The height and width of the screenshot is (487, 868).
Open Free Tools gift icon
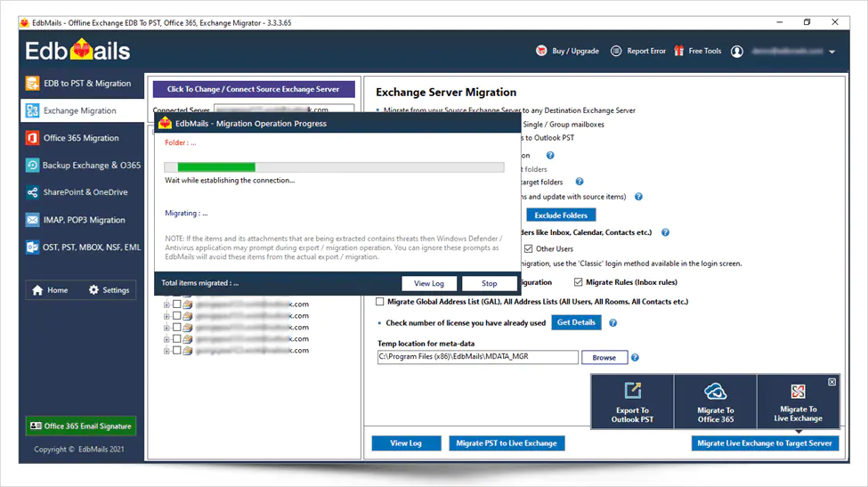point(679,51)
